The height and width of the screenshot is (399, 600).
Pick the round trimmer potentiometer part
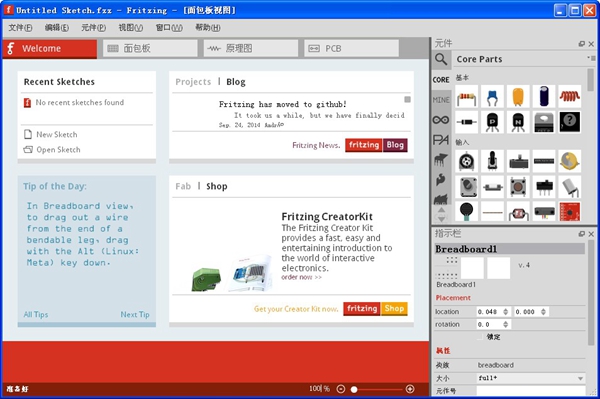tap(467, 161)
